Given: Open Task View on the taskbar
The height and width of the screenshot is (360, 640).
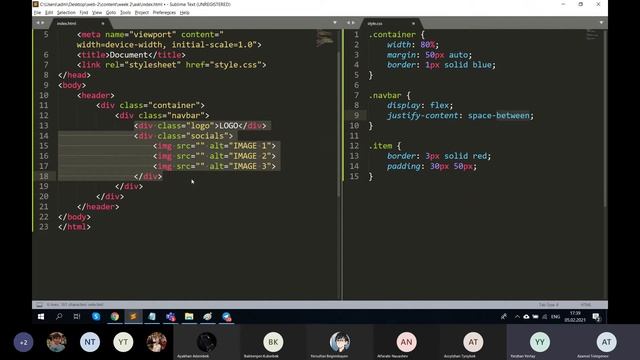Looking at the screenshot, I should 77,317.
